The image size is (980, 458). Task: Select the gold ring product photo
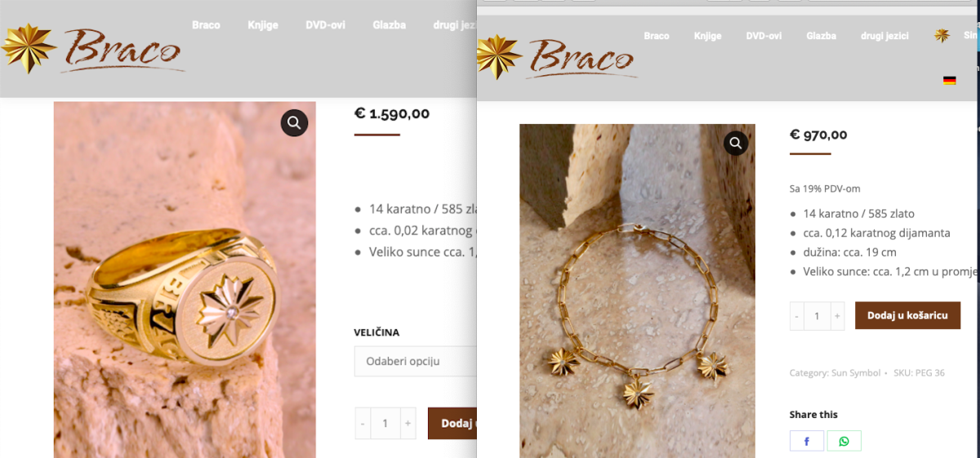(x=185, y=279)
